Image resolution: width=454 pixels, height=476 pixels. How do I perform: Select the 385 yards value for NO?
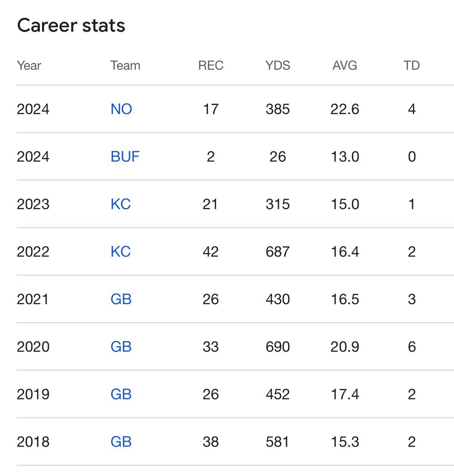[277, 109]
